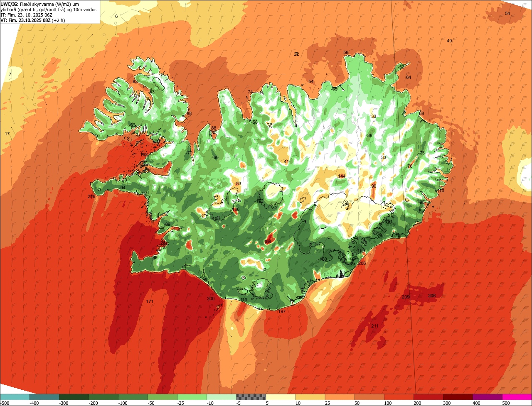Click the map value 94
Screen dimensions: 532x406
point(123,188)
